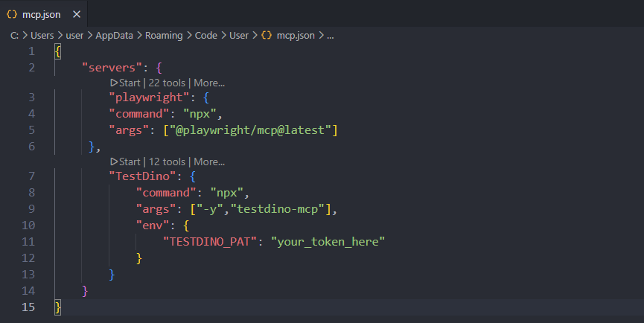644x323 pixels.
Task: Switch to the mcp.json editor tab
Action: pyautogui.click(x=37, y=14)
